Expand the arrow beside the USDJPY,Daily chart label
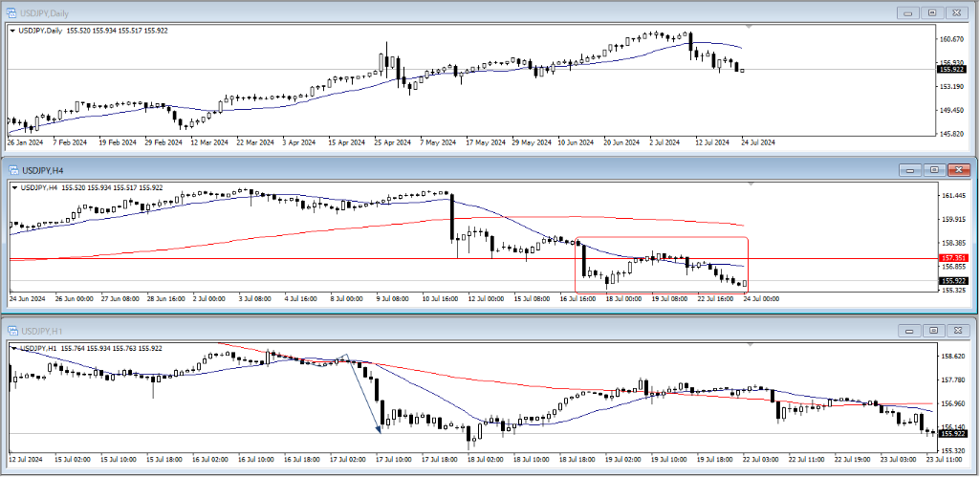This screenshot has height=477, width=980. (x=12, y=31)
